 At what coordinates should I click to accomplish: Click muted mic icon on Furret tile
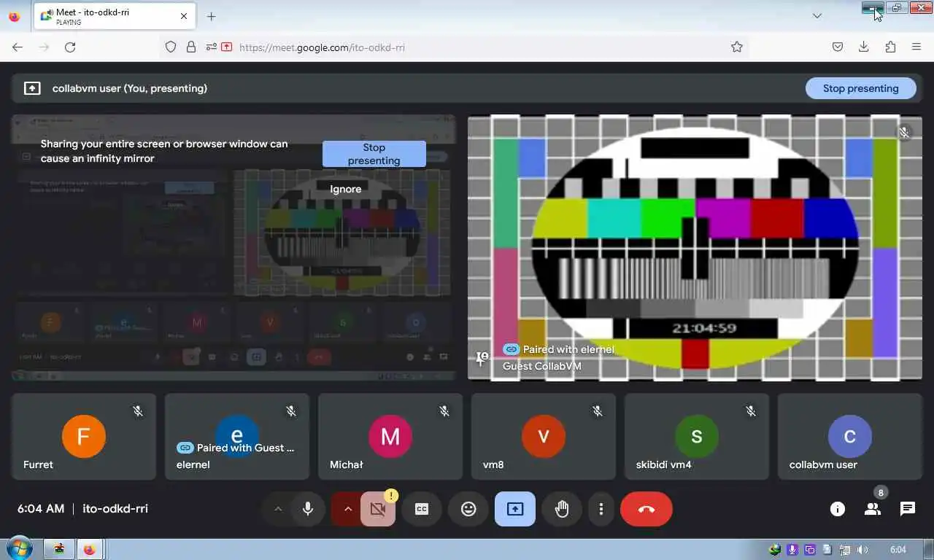click(x=138, y=412)
